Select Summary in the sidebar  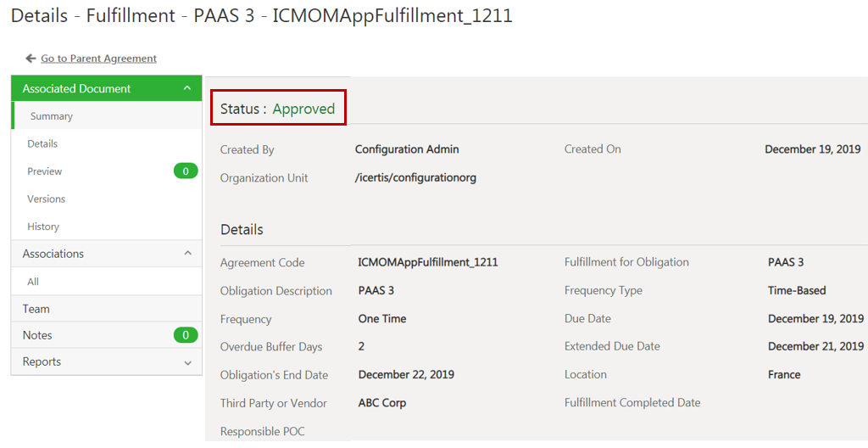pyautogui.click(x=52, y=116)
